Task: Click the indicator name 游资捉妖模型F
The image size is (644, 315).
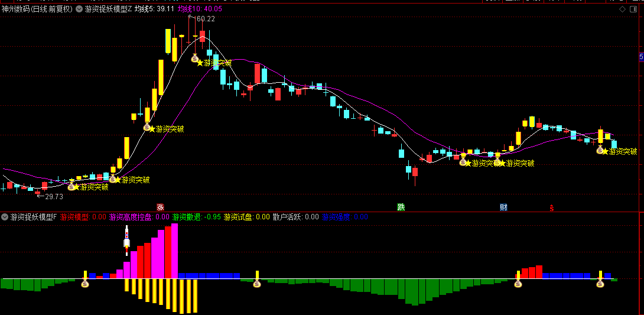Action: 34,217
